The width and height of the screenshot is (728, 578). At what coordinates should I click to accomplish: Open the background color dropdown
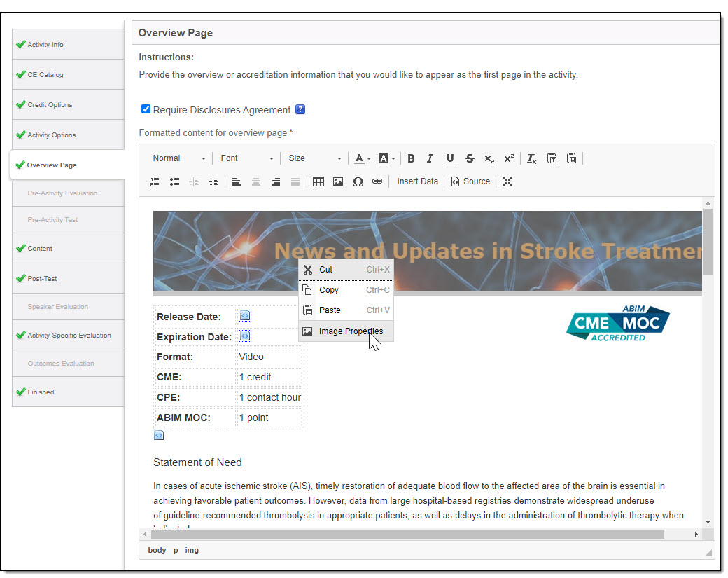click(x=386, y=158)
